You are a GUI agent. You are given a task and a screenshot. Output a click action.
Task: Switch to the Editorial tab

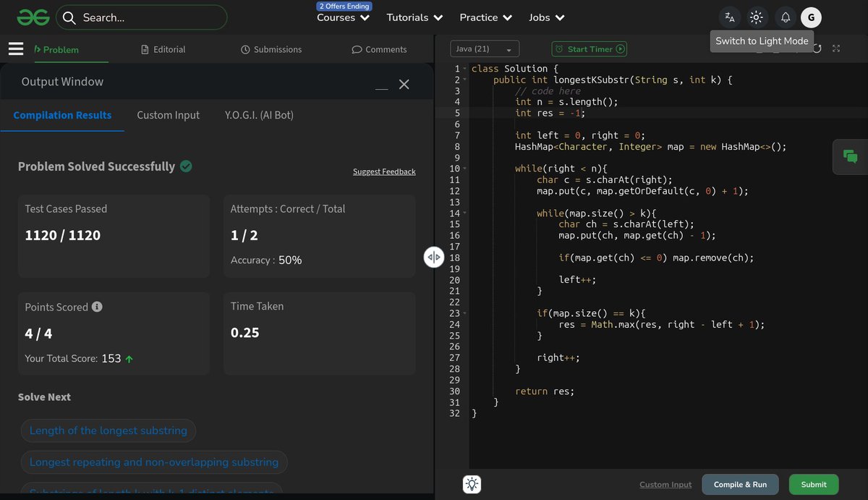pos(163,49)
